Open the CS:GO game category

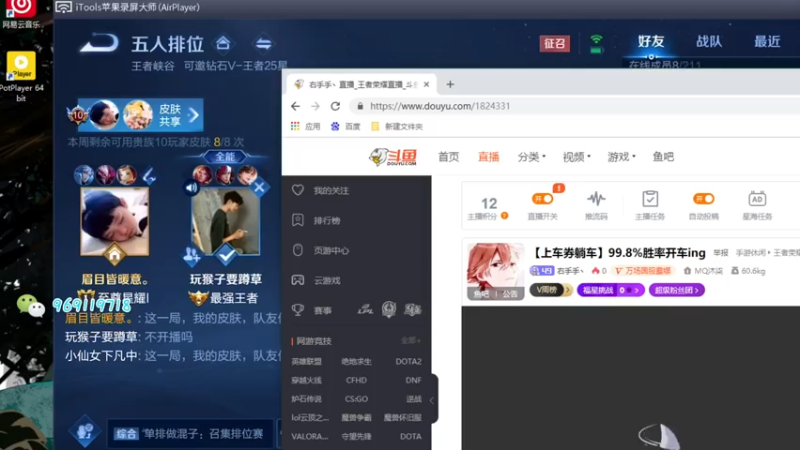(356, 399)
